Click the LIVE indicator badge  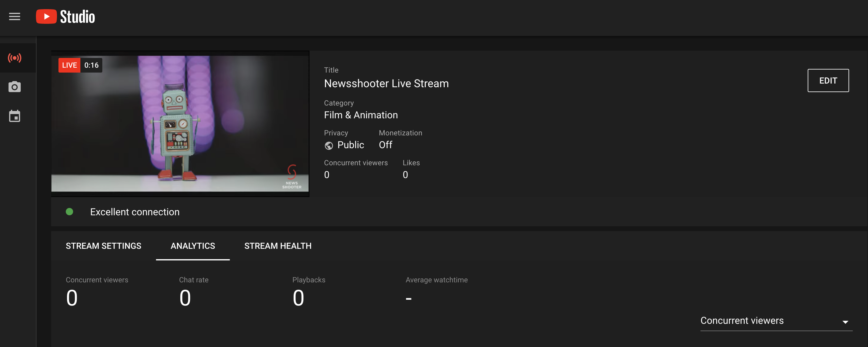(x=69, y=65)
